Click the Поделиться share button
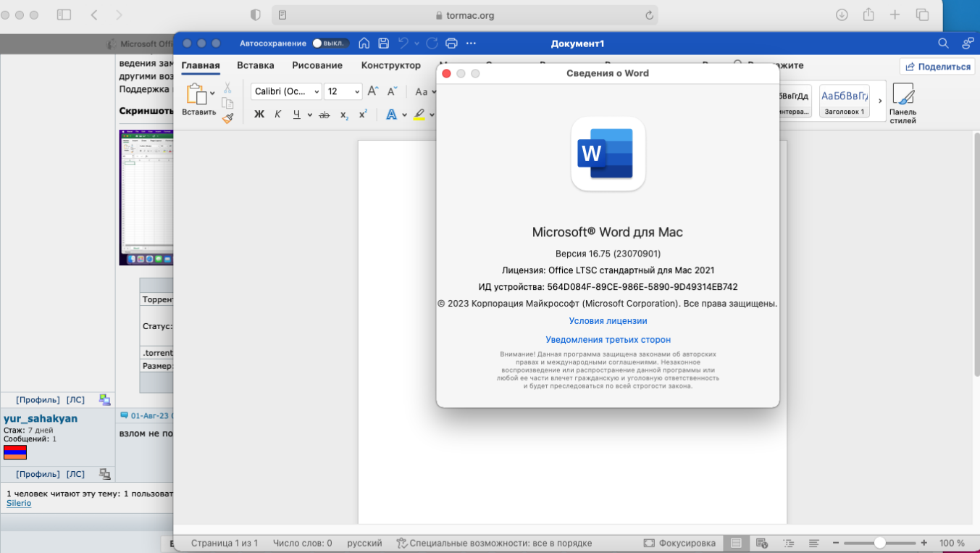The image size is (980, 553). coord(937,67)
